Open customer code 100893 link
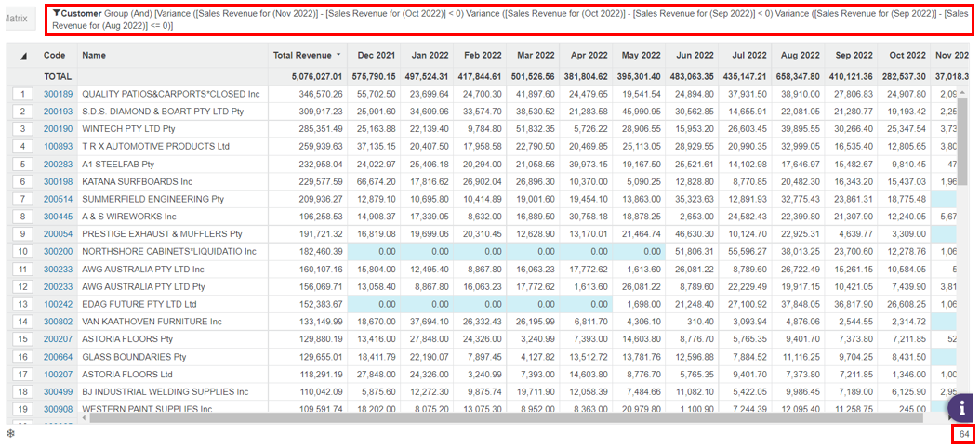The height and width of the screenshot is (448, 980). click(x=56, y=147)
